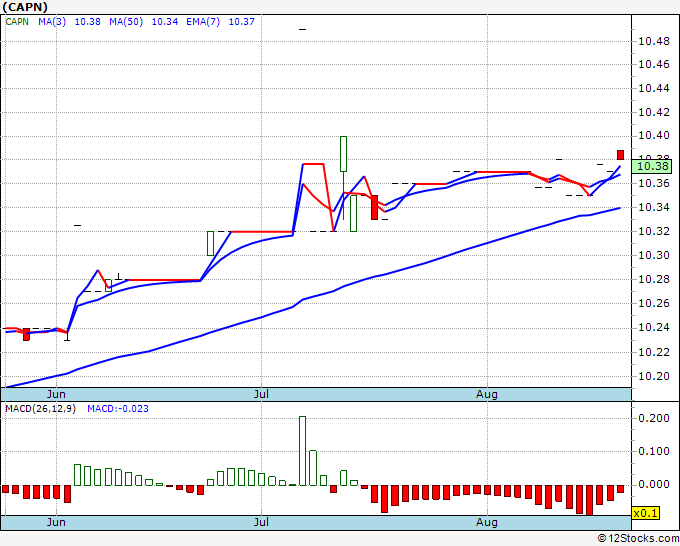Screen dimensions: 680x546
Task: Click the tallest green MACD histogram bar
Action: click(x=302, y=451)
